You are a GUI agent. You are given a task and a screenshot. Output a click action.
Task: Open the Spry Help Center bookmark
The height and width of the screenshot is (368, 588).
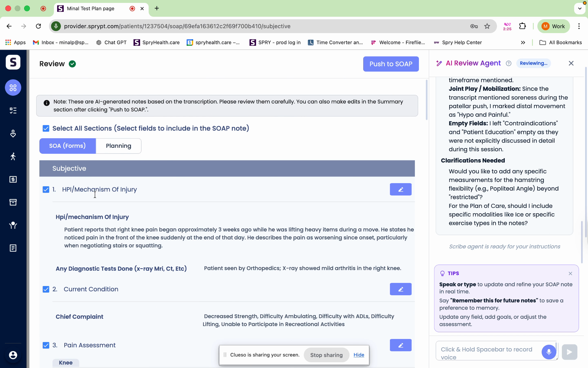tap(458, 43)
